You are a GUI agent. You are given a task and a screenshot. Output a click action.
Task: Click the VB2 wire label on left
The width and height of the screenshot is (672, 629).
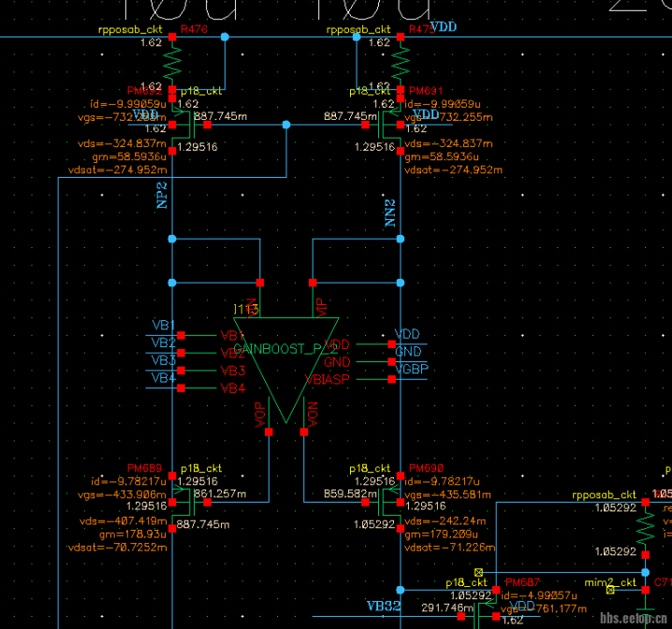(163, 343)
